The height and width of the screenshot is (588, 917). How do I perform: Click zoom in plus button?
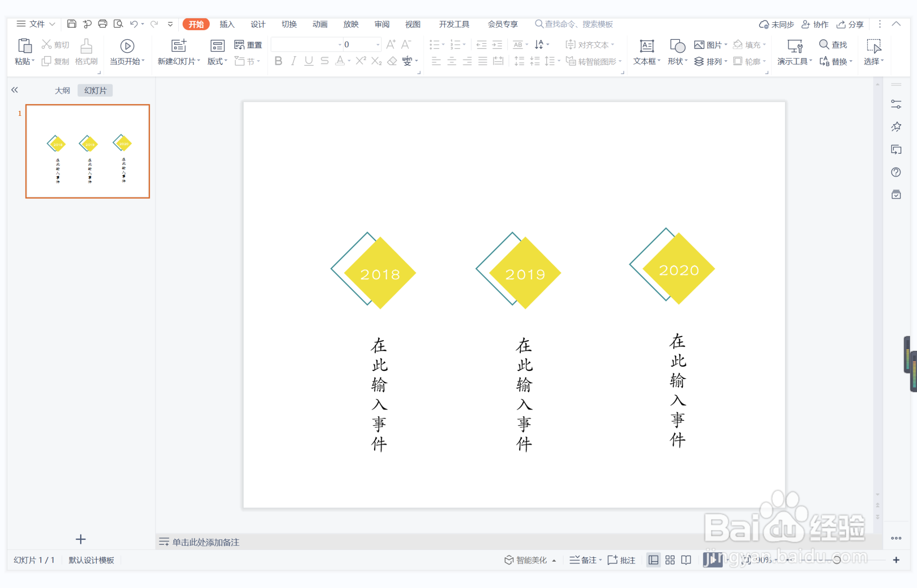click(x=896, y=560)
